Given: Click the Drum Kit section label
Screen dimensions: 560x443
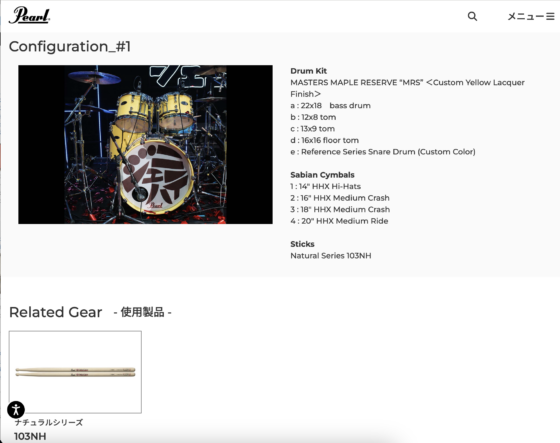Looking at the screenshot, I should click(309, 71).
